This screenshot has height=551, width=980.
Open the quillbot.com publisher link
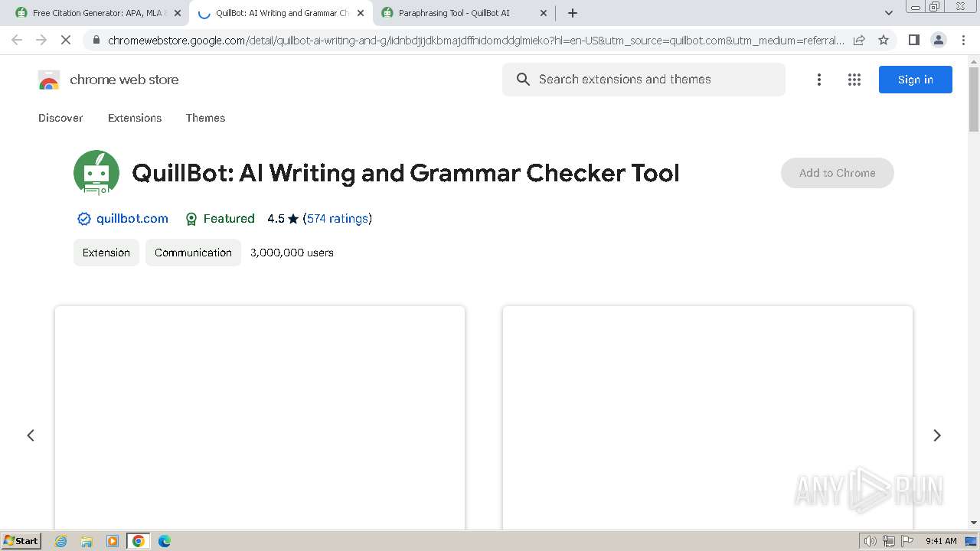pos(132,219)
